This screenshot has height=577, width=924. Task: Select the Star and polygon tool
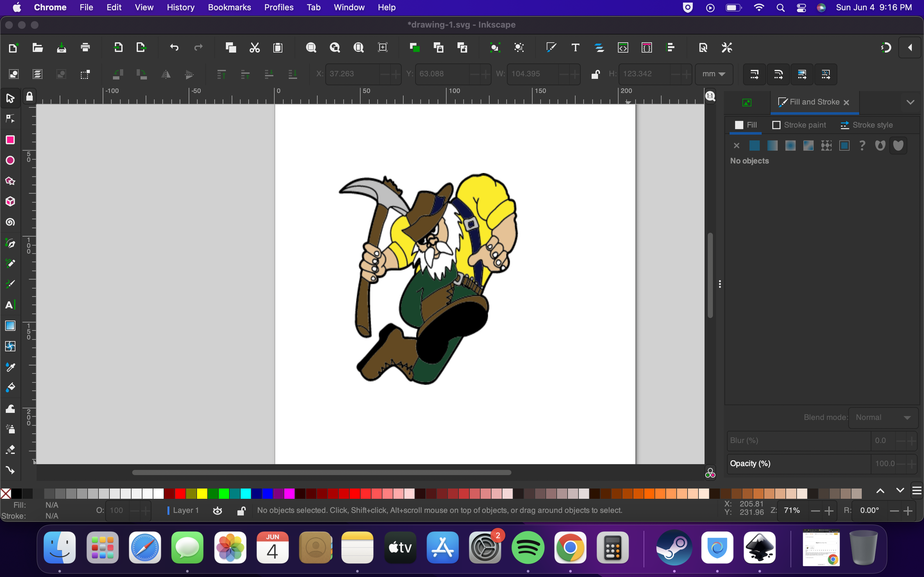pos(10,181)
